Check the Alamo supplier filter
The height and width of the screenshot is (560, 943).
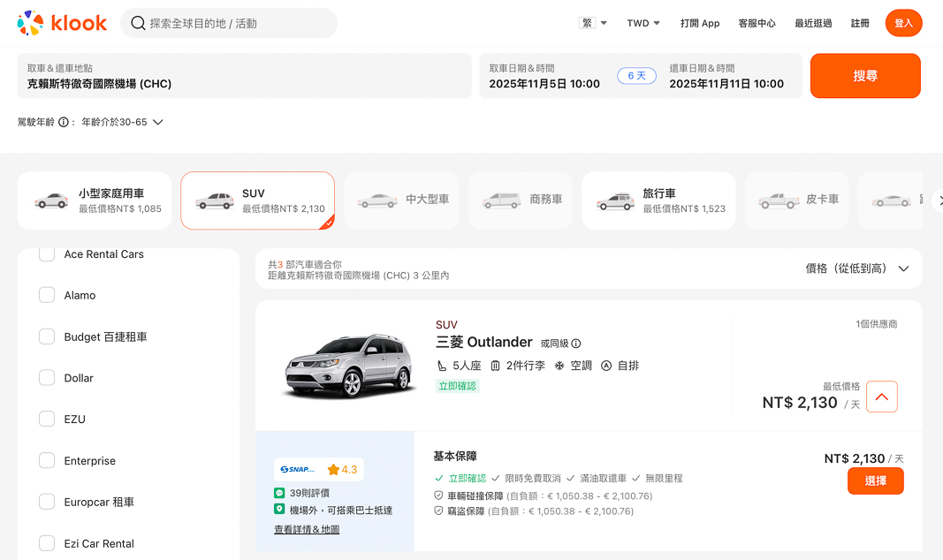coord(47,295)
